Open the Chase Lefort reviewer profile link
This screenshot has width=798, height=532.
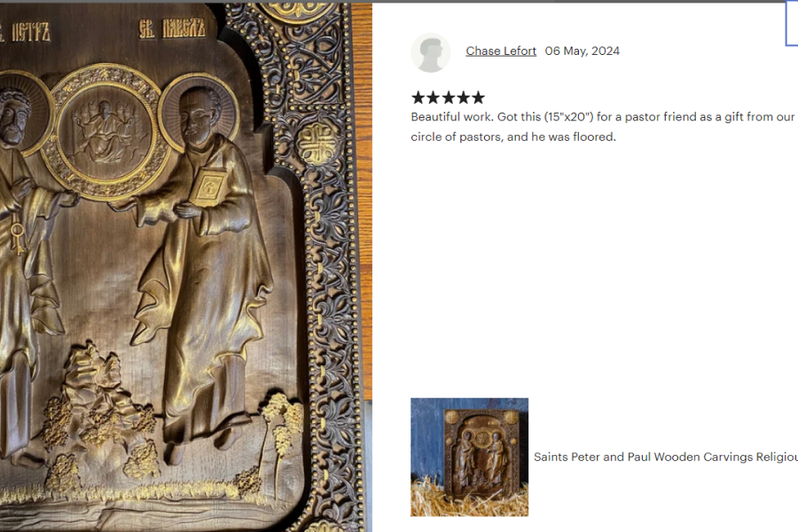(501, 51)
